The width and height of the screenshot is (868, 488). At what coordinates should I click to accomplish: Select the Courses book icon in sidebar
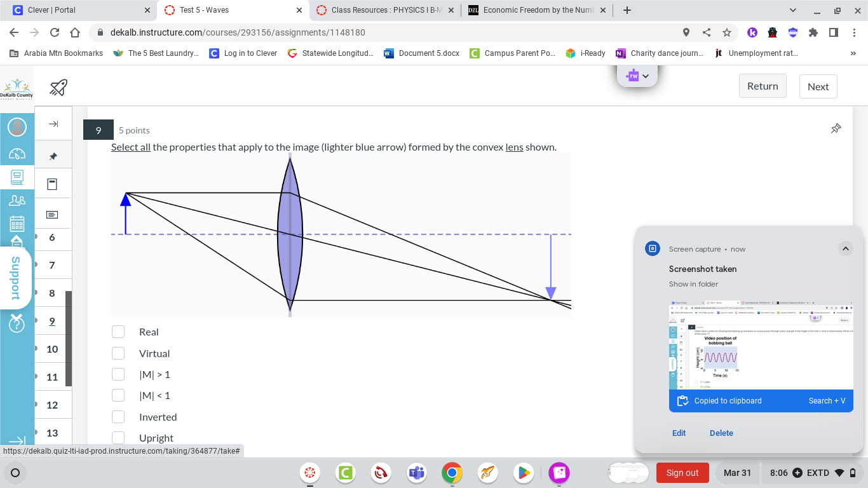point(17,177)
